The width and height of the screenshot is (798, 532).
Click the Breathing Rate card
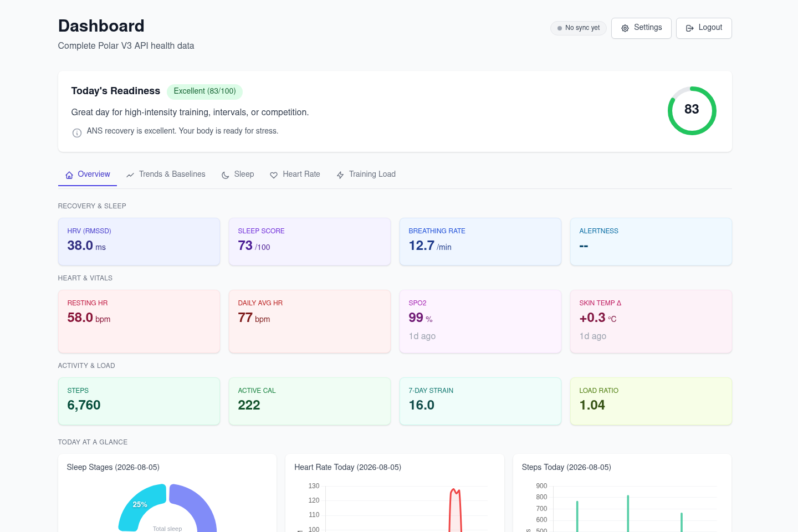click(480, 242)
